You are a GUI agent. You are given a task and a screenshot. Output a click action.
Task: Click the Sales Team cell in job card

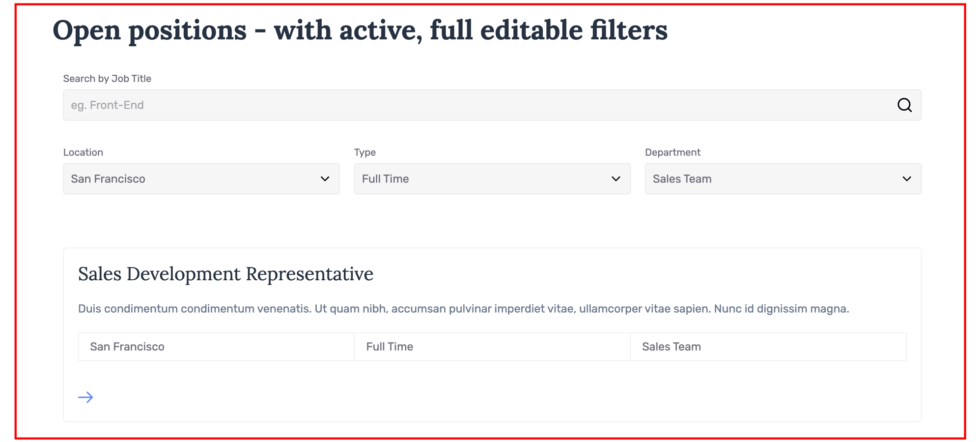(768, 347)
